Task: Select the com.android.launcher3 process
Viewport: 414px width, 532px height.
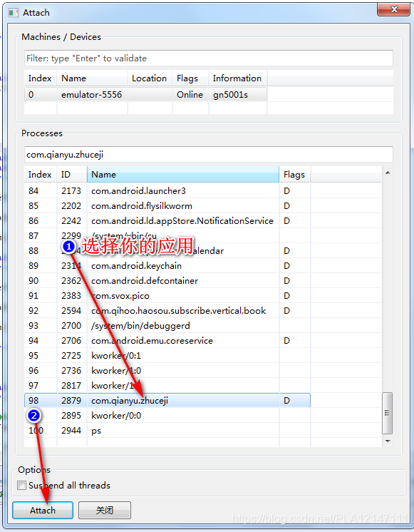Action: [x=167, y=190]
